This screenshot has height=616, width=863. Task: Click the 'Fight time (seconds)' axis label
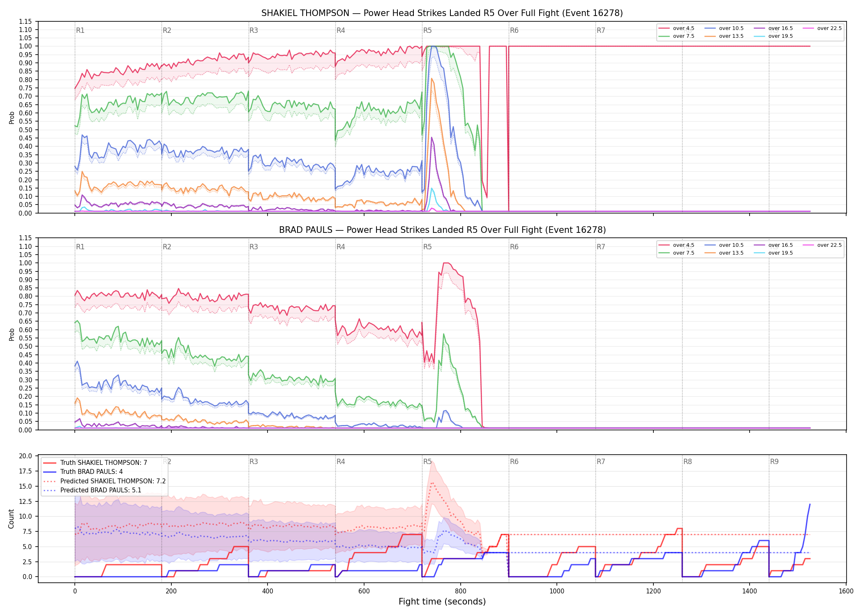tap(442, 602)
